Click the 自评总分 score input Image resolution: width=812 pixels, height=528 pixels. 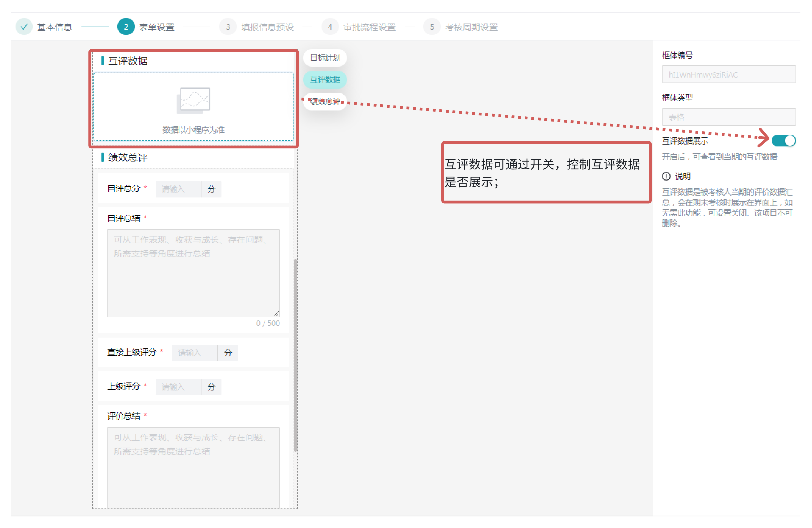178,189
